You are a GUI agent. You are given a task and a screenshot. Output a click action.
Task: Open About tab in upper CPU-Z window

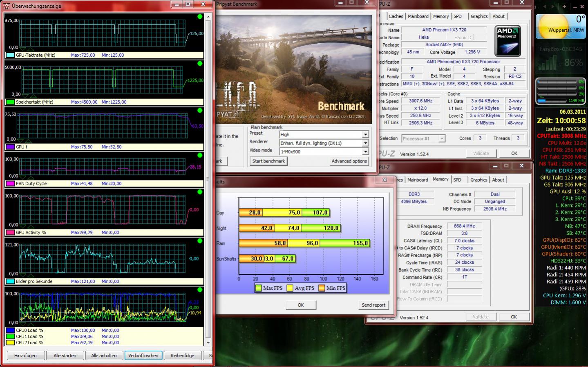pos(499,16)
